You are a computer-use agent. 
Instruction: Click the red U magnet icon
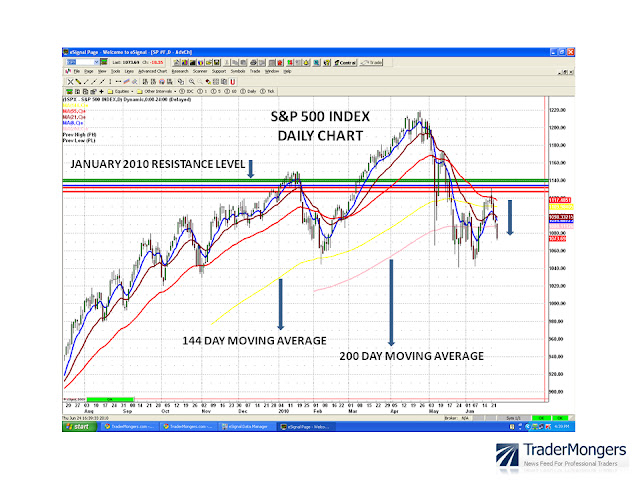(233, 82)
